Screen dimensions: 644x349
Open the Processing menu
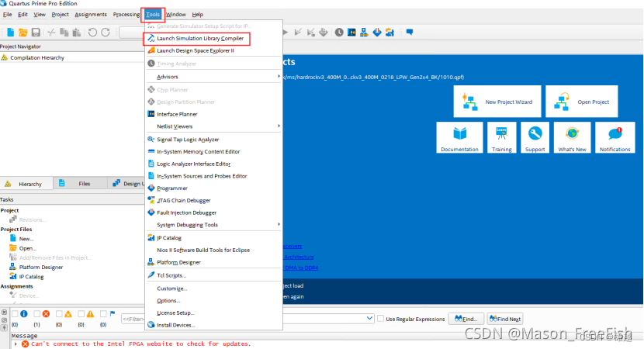126,15
